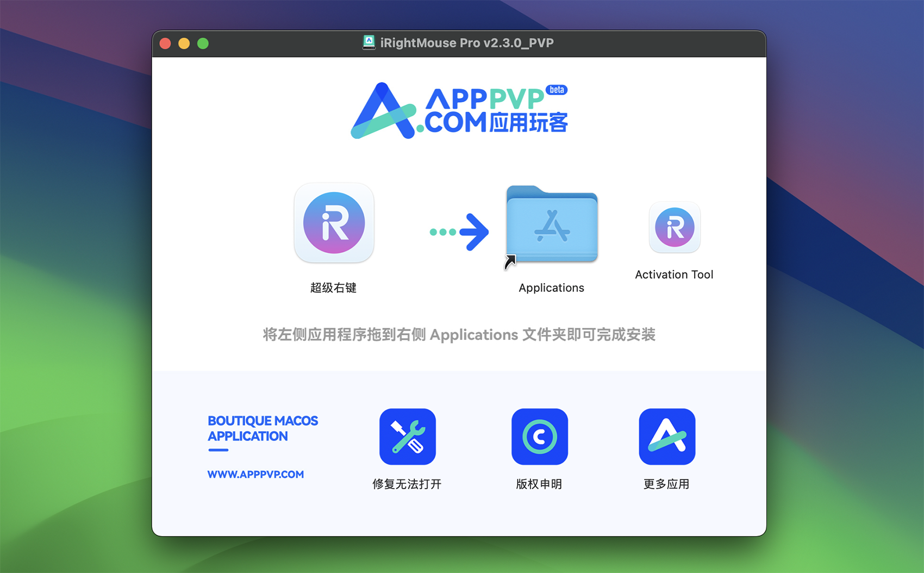924x573 pixels.
Task: Minimize the window with yellow button
Action: coord(184,43)
